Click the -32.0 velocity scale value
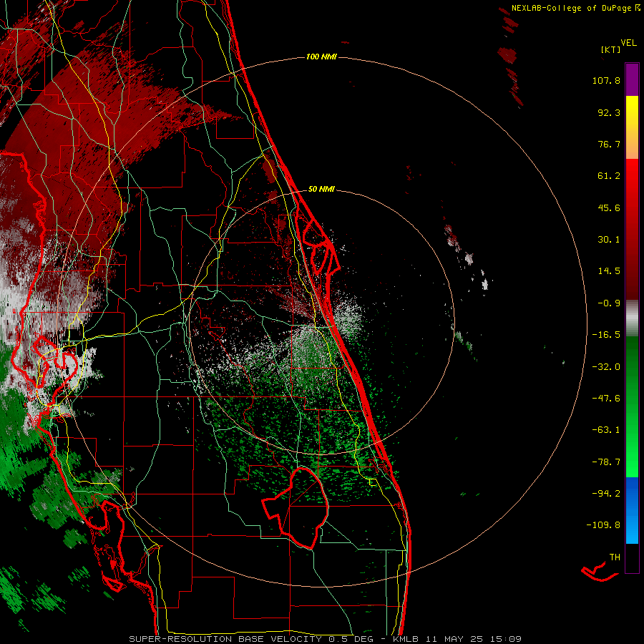This screenshot has height=644, width=644. tap(606, 367)
